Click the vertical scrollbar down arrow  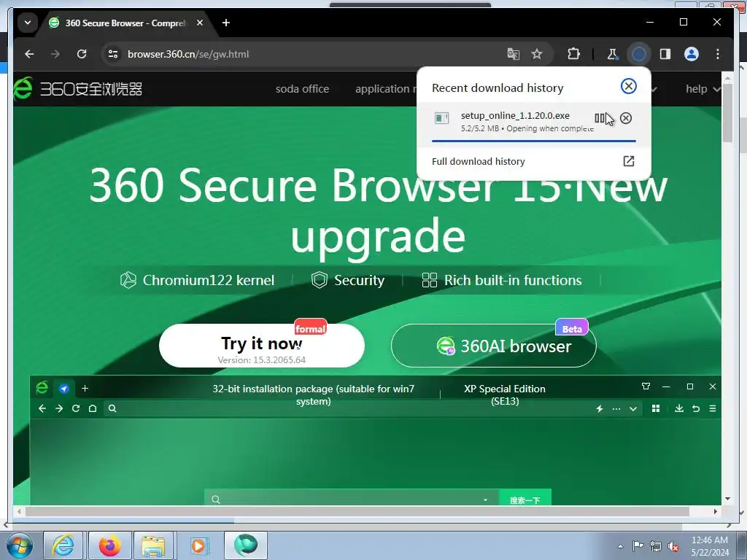click(x=727, y=499)
